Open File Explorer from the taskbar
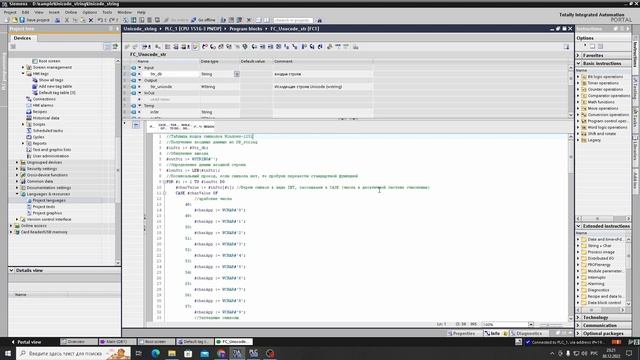 pyautogui.click(x=172, y=353)
